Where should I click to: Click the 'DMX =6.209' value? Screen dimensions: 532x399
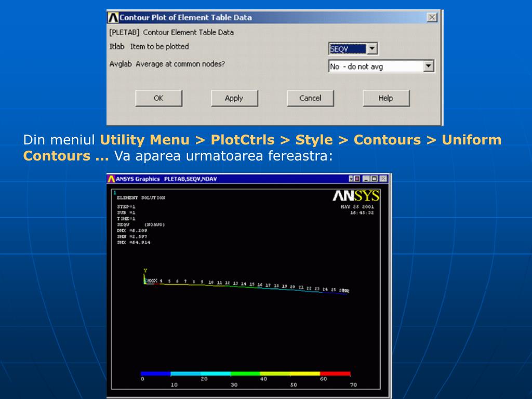pyautogui.click(x=132, y=231)
